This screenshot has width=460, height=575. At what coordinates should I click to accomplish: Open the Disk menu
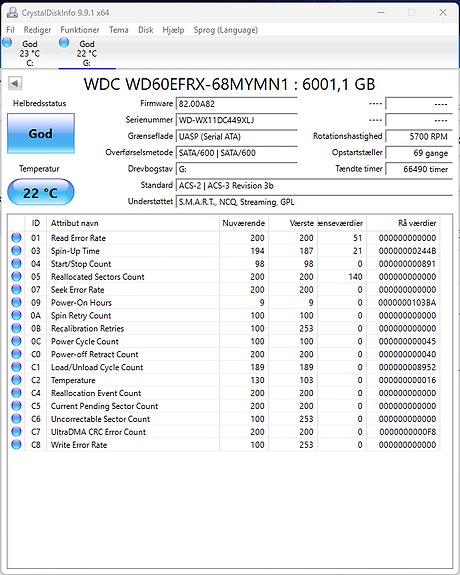pos(145,30)
